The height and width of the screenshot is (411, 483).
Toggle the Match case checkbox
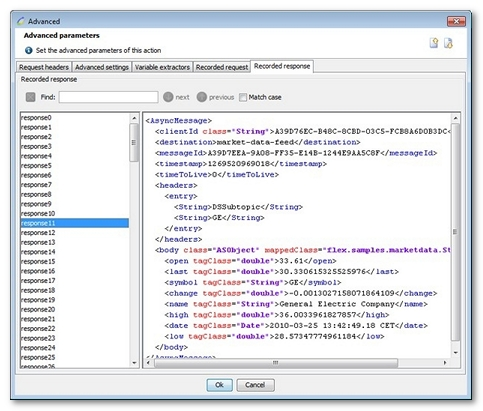point(243,97)
